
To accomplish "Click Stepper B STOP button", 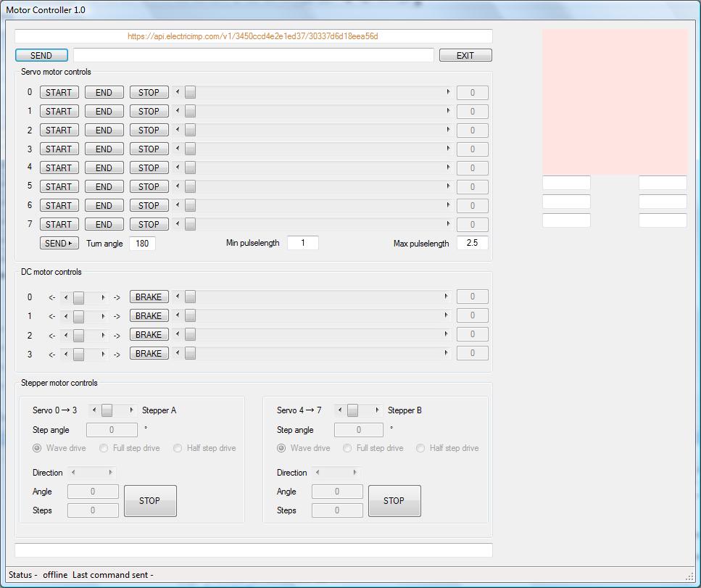I will tap(394, 501).
